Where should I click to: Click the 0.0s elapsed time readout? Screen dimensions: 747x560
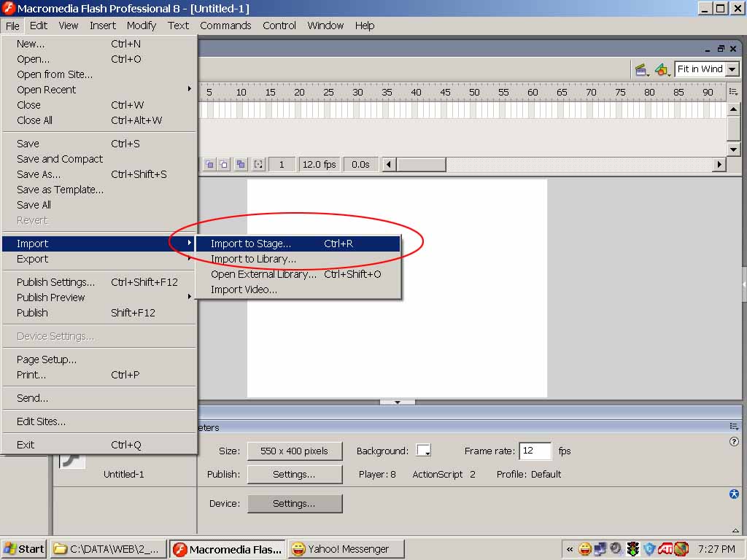coord(360,165)
